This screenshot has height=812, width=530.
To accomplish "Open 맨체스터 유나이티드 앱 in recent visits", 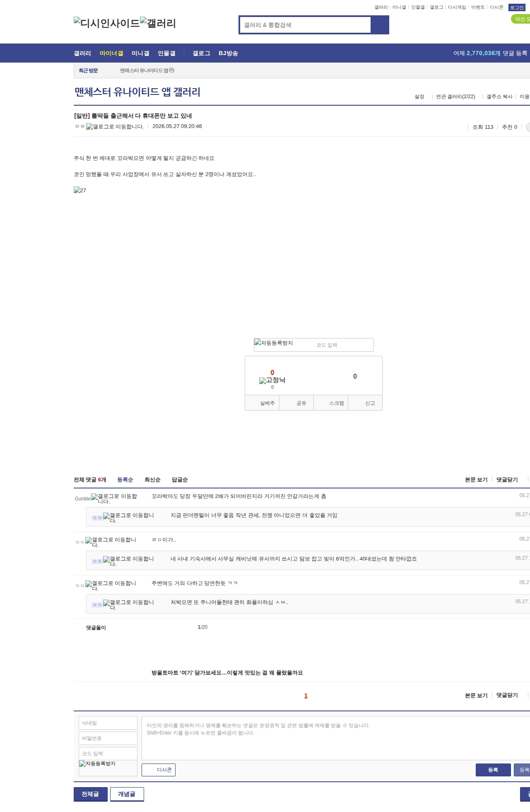I will click(144, 70).
